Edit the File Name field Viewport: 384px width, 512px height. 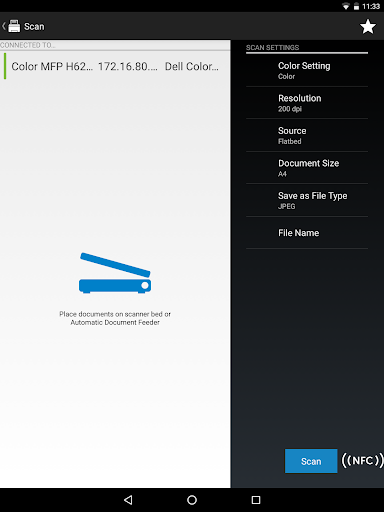pos(307,233)
